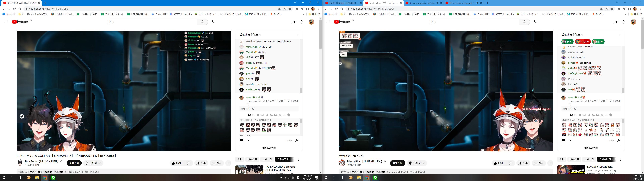Open notifications bell in left window

click(302, 22)
